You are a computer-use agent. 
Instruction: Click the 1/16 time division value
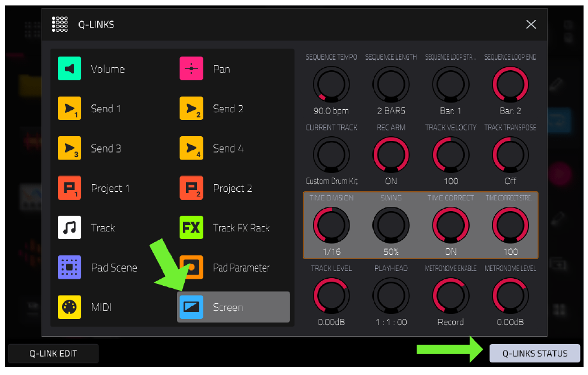click(x=332, y=252)
